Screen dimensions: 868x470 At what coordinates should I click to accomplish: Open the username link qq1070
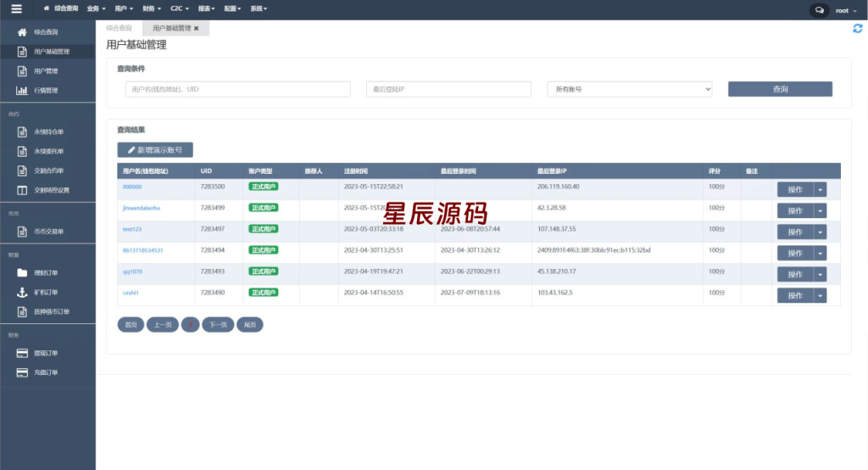pyautogui.click(x=133, y=271)
